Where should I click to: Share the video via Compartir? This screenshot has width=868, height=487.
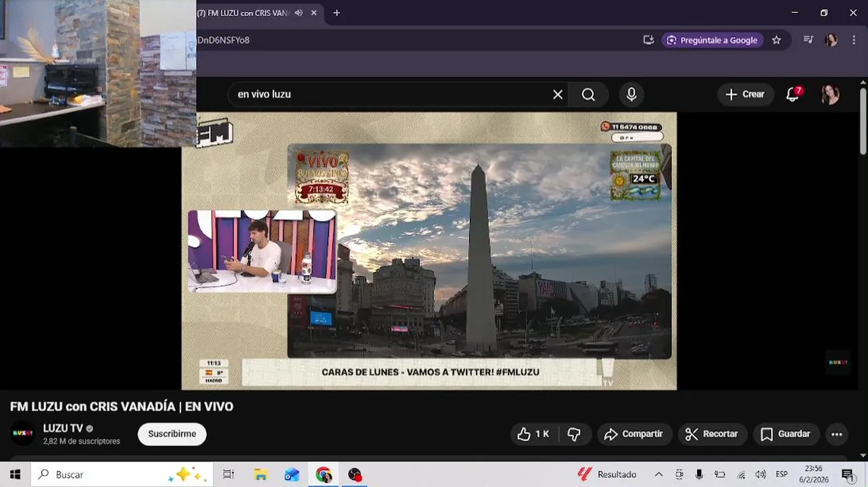[x=634, y=434]
